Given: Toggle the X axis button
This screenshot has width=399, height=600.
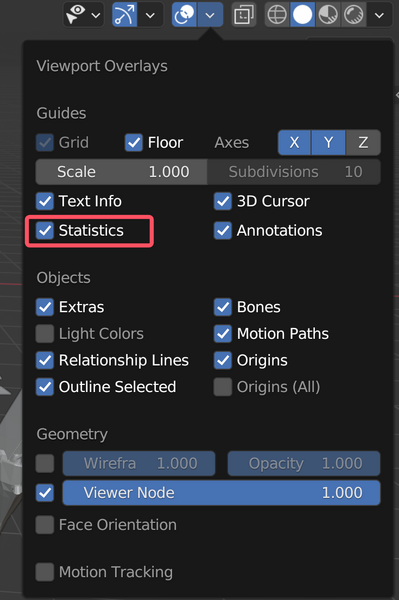Looking at the screenshot, I should coord(294,142).
